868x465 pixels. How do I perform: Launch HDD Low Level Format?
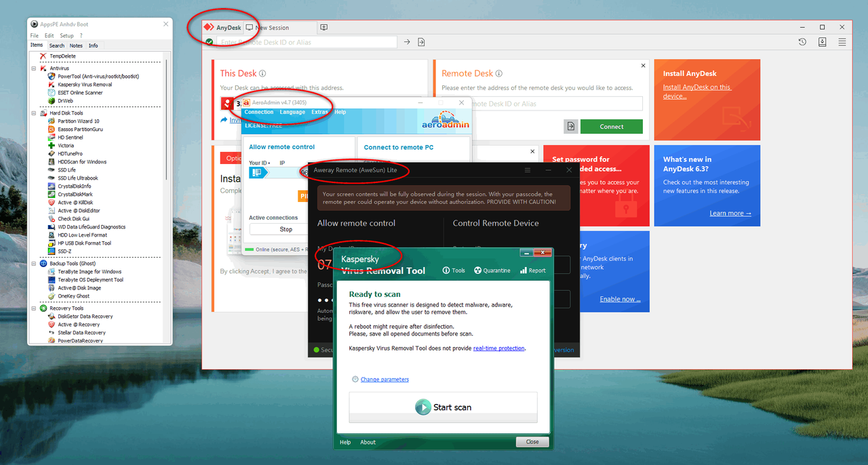point(82,235)
